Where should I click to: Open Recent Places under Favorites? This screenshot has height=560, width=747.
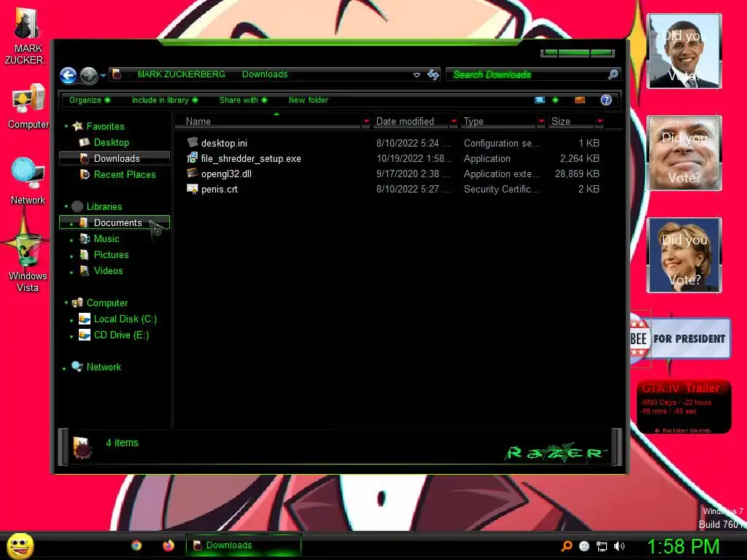124,175
